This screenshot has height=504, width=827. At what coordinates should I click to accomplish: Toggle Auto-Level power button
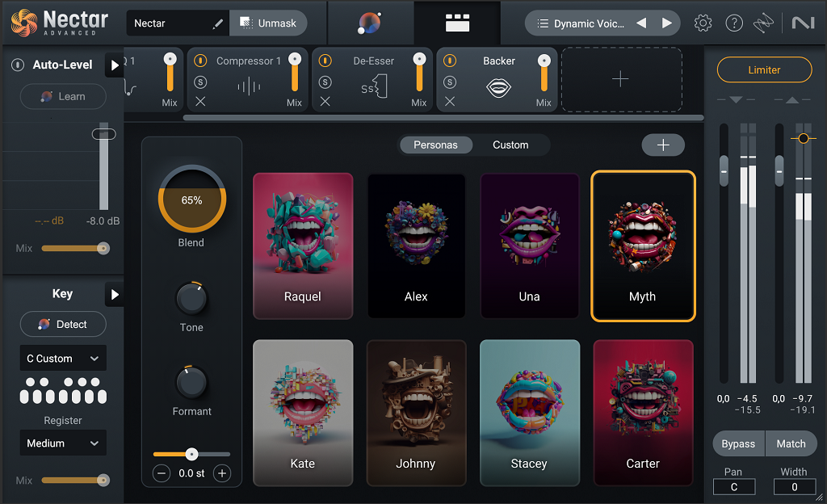pyautogui.click(x=18, y=65)
